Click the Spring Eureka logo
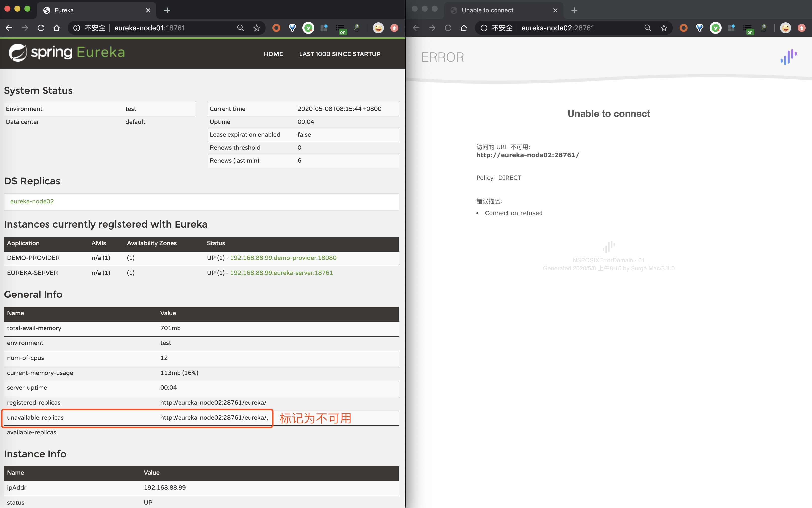 [x=67, y=53]
